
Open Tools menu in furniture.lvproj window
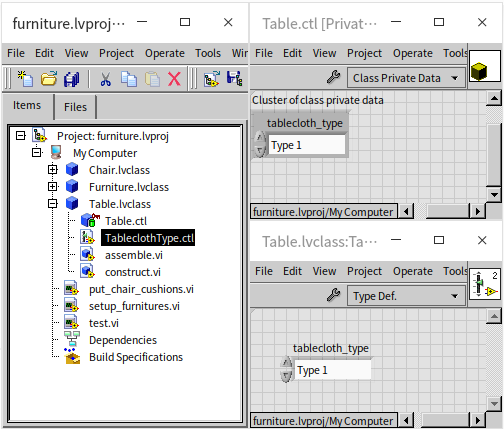pos(208,53)
